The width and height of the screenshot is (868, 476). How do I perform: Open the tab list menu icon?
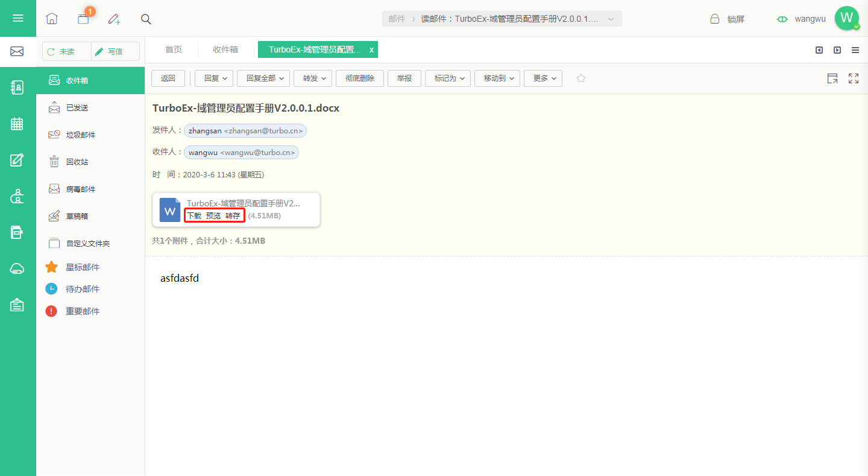pos(855,50)
